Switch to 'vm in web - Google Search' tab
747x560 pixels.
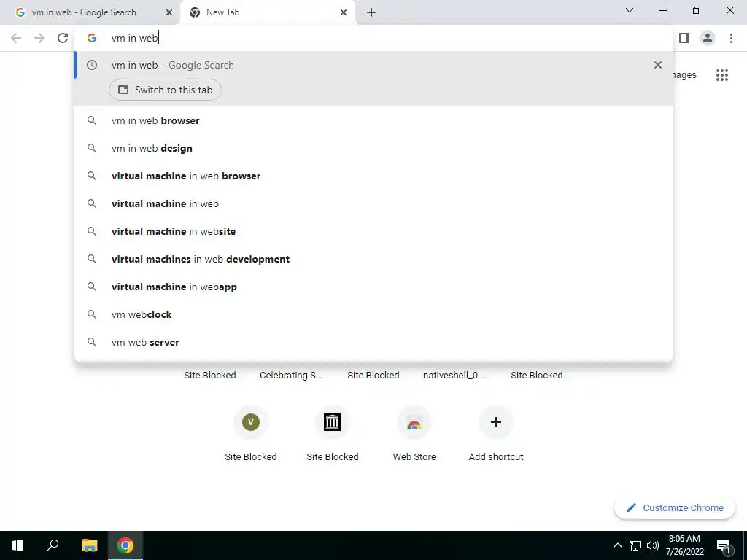(x=90, y=12)
